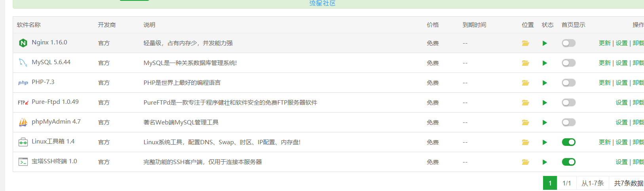Open 设置 for phpMyAdmin 4.7
This screenshot has width=644, height=191.
point(621,122)
